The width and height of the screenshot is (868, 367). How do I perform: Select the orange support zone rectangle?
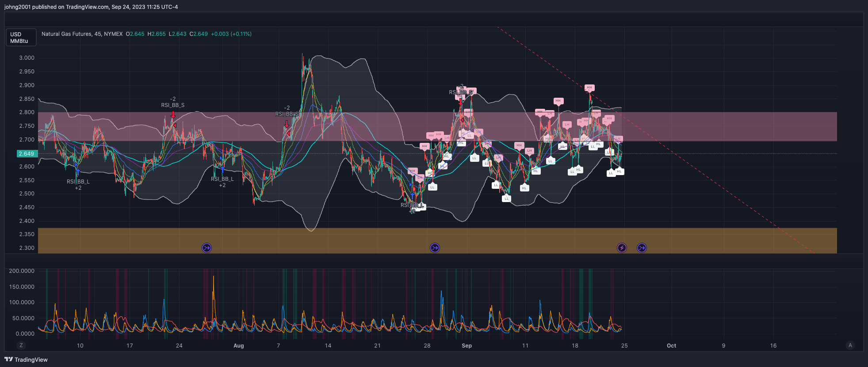(x=437, y=241)
